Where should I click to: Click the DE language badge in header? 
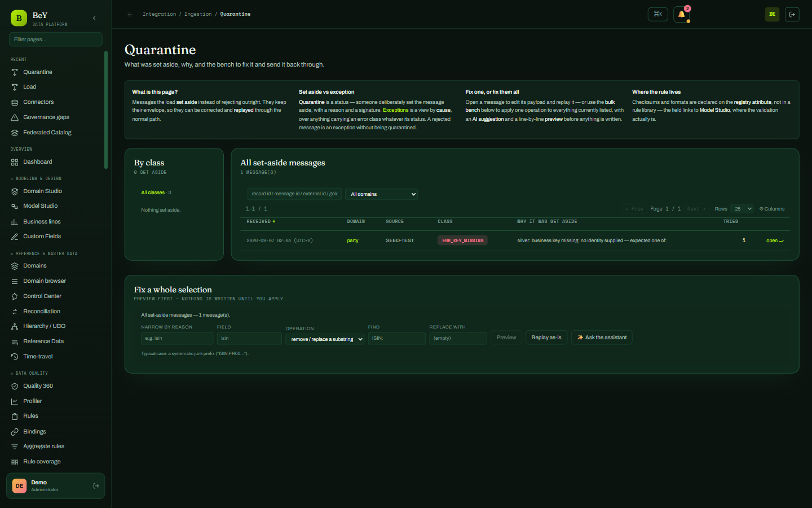[772, 14]
